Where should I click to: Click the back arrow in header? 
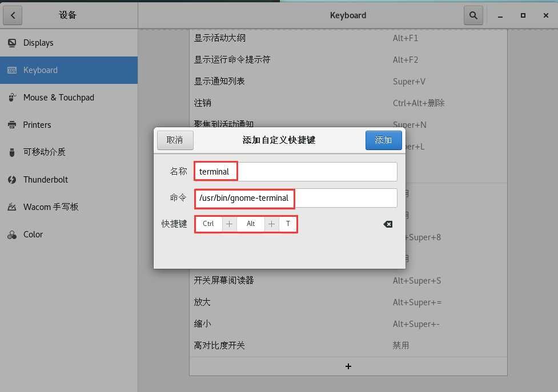[13, 15]
